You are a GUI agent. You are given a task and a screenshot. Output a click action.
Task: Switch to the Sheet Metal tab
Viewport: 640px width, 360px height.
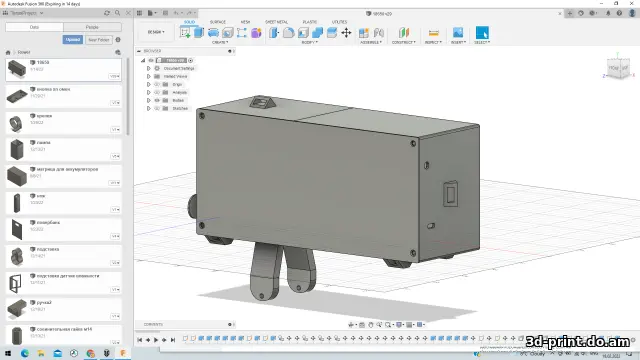276,22
